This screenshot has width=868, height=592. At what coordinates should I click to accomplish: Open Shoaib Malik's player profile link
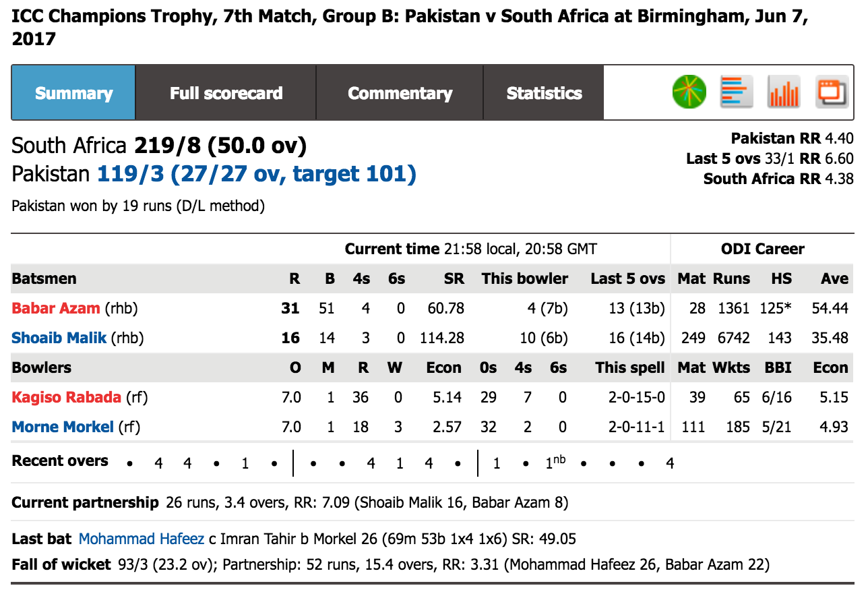click(x=59, y=338)
